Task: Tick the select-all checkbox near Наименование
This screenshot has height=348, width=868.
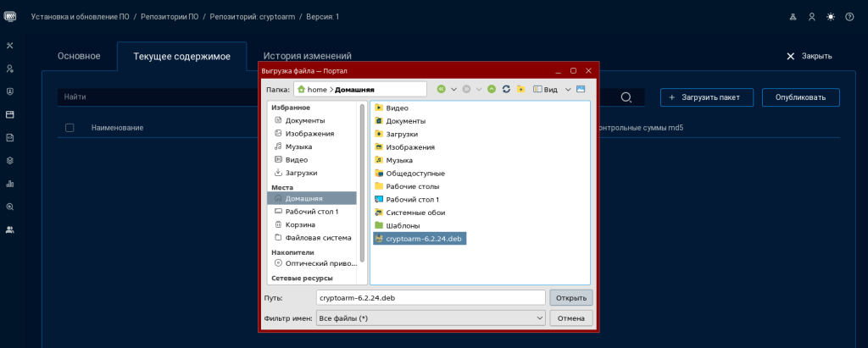Action: coord(70,128)
